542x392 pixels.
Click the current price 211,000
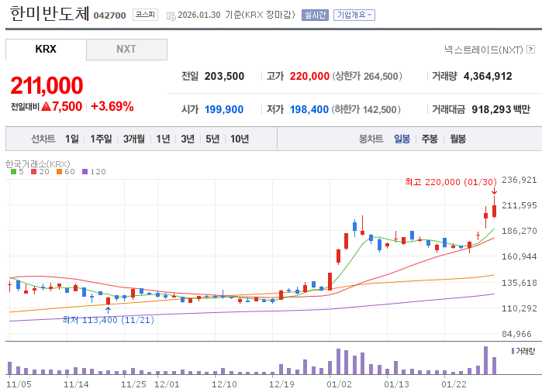47,85
